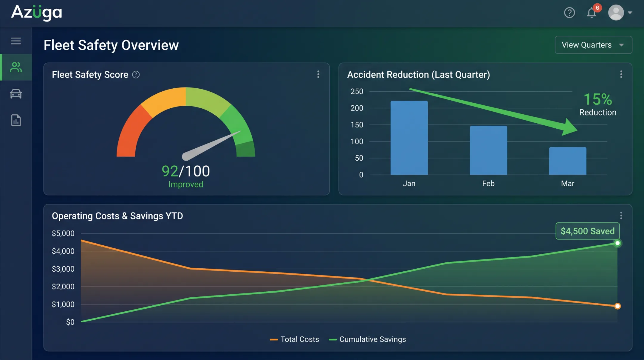Viewport: 644px width, 360px height.
Task: Open the reports document sidebar icon
Action: 16,120
